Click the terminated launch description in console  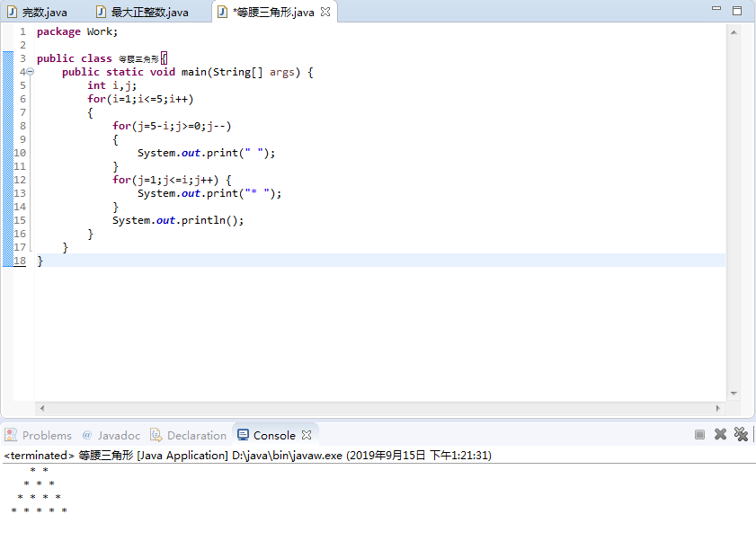(x=247, y=455)
